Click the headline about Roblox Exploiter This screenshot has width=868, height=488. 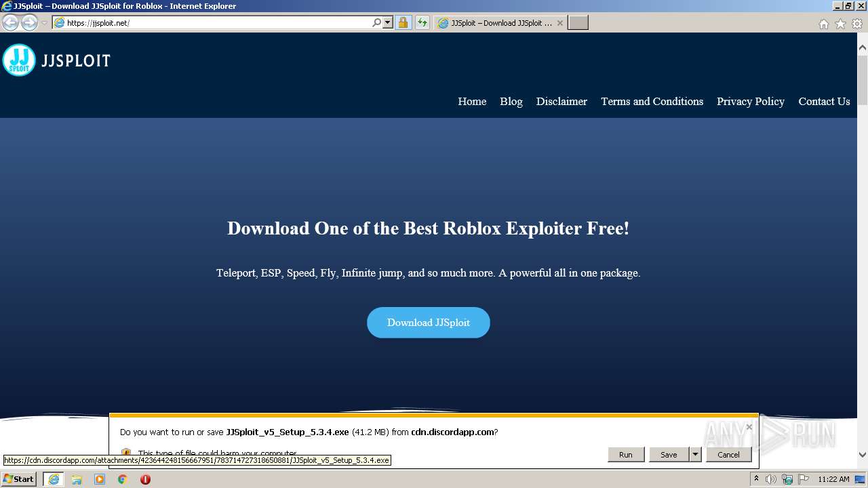click(429, 228)
